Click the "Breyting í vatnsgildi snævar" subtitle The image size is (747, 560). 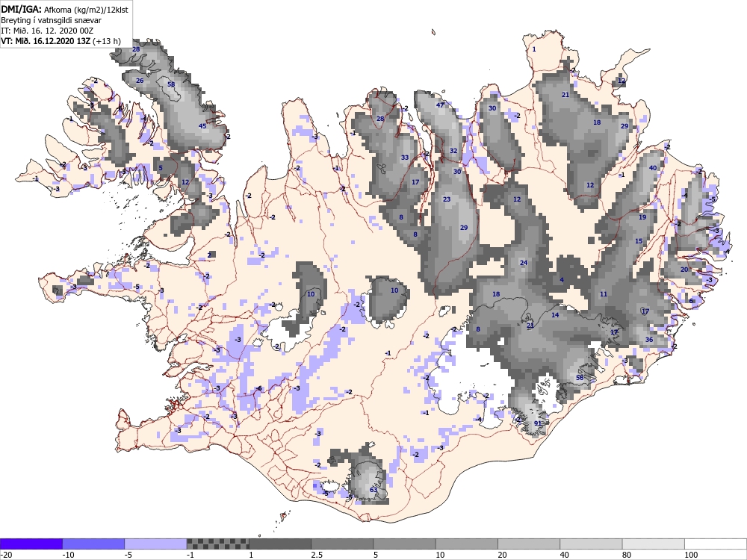[51, 20]
